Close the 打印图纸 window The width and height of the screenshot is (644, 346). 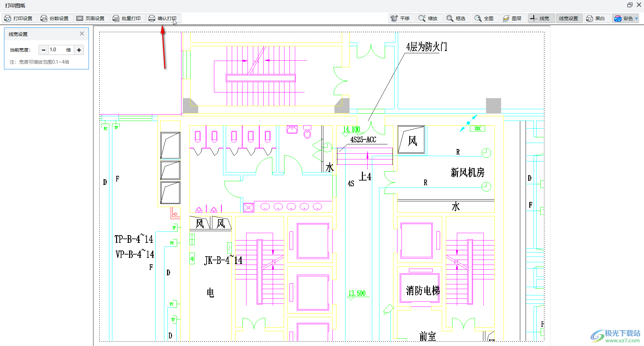(639, 5)
